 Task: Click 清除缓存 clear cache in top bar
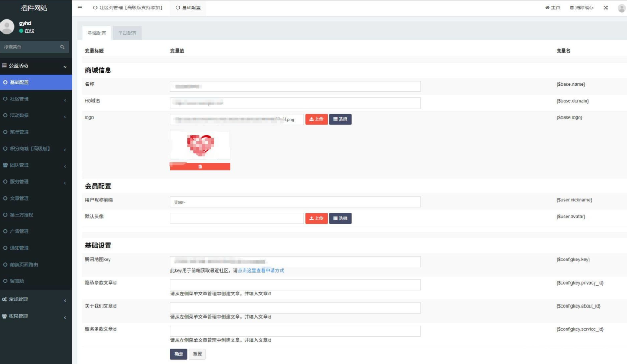pyautogui.click(x=582, y=8)
